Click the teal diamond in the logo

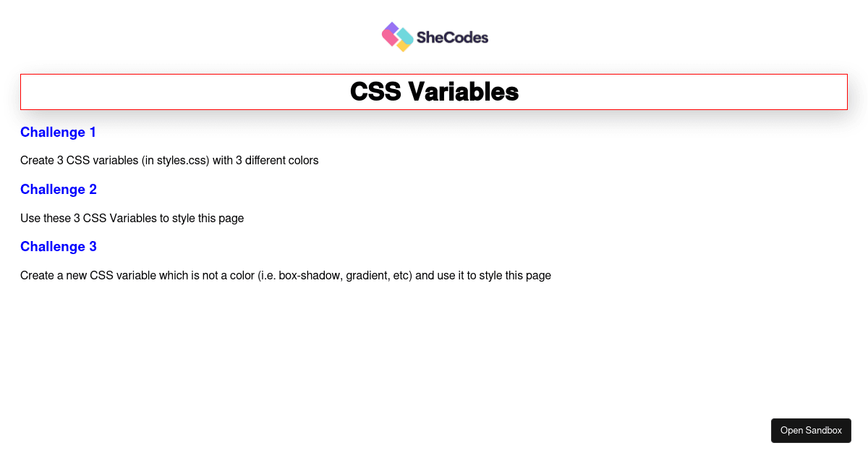pyautogui.click(x=405, y=35)
